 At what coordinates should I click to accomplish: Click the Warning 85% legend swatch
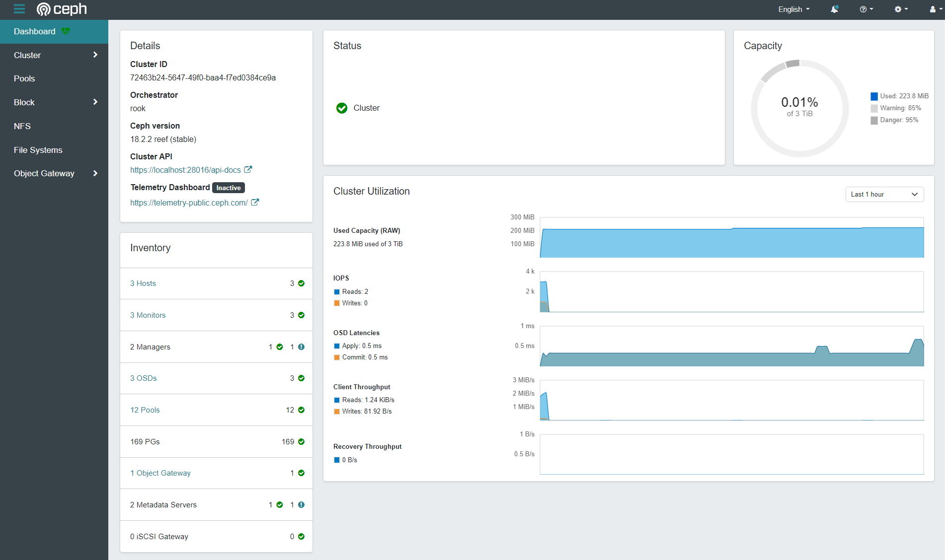[x=874, y=108]
